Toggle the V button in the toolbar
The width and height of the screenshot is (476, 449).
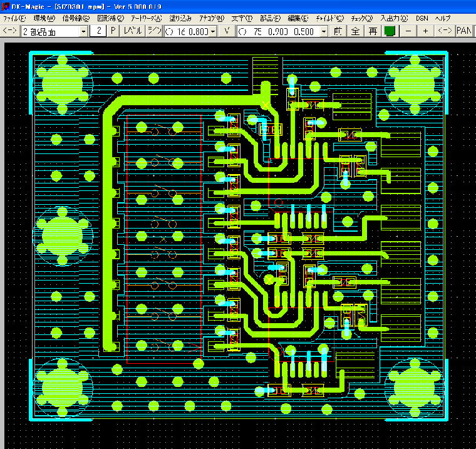(x=226, y=31)
